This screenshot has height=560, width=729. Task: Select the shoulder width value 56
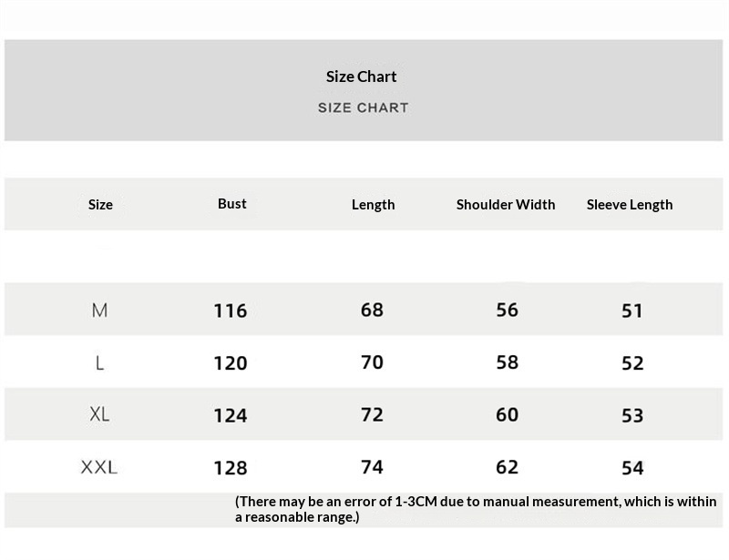tap(508, 311)
